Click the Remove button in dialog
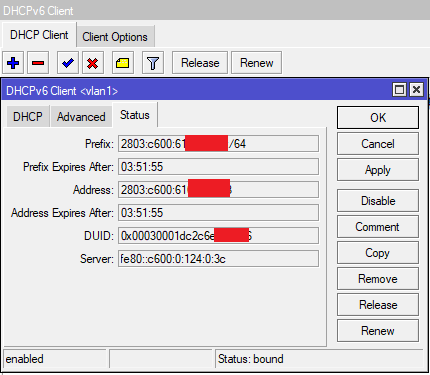Image resolution: width=430 pixels, height=375 pixels. click(x=378, y=279)
